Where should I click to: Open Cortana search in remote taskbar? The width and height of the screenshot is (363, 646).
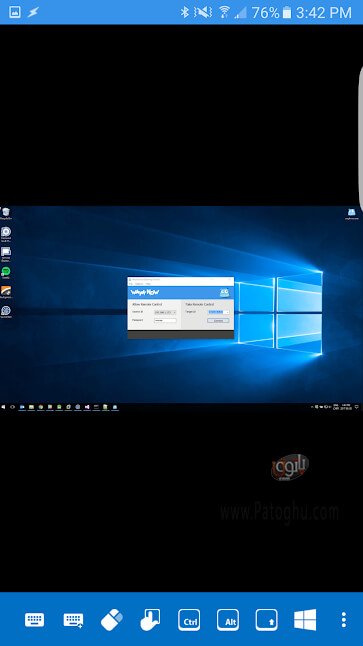(x=12, y=407)
